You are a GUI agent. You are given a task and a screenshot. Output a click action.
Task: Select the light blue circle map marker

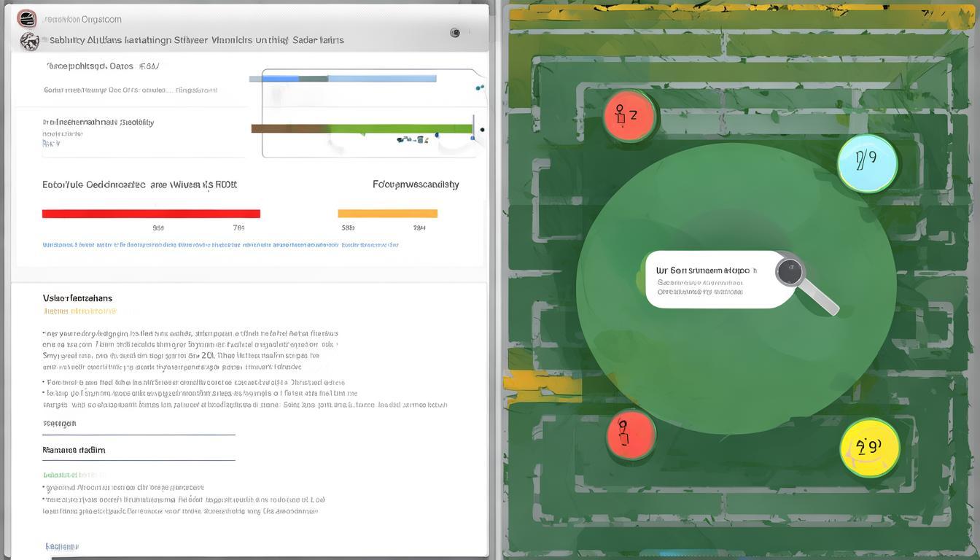point(866,163)
